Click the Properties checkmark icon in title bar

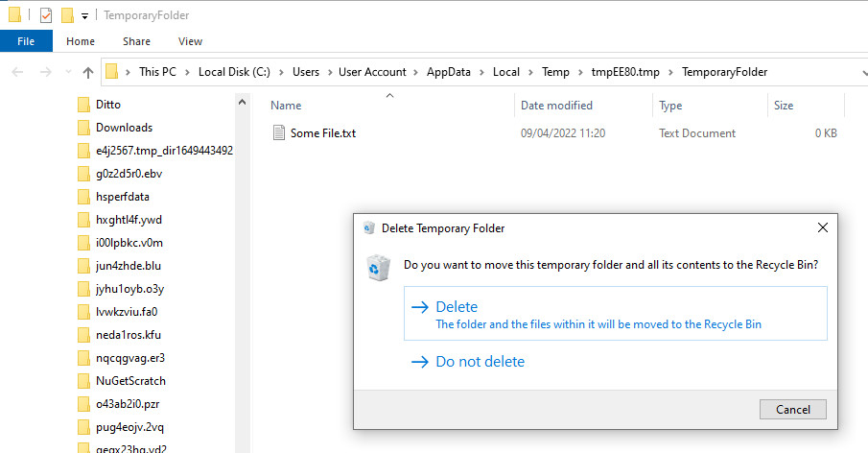pos(46,15)
